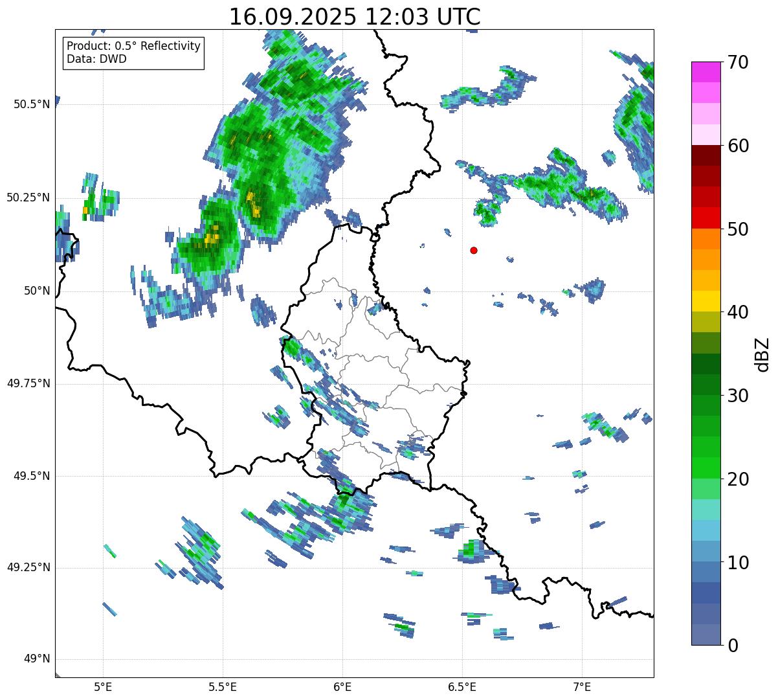Click latitude label 50°N
The width and height of the screenshot is (778, 700).
coord(36,291)
